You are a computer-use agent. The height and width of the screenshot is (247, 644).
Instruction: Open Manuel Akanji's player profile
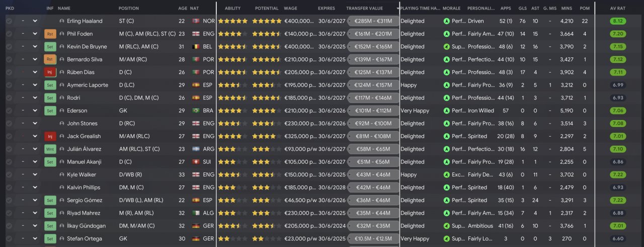[85, 162]
